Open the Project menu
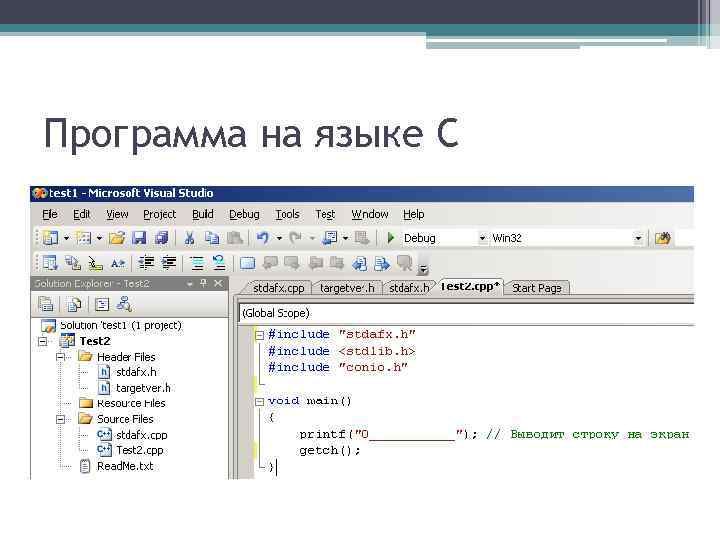720x540 pixels. [159, 214]
